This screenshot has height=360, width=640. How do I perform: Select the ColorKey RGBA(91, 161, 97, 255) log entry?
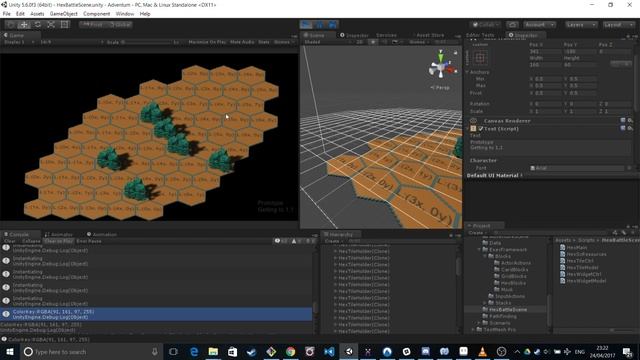(156, 314)
